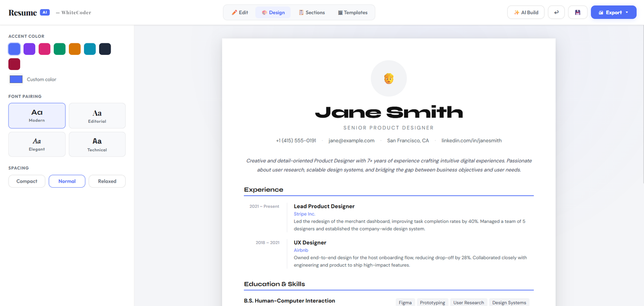The height and width of the screenshot is (306, 644).
Task: Select the orange accent color swatch
Action: tap(74, 49)
